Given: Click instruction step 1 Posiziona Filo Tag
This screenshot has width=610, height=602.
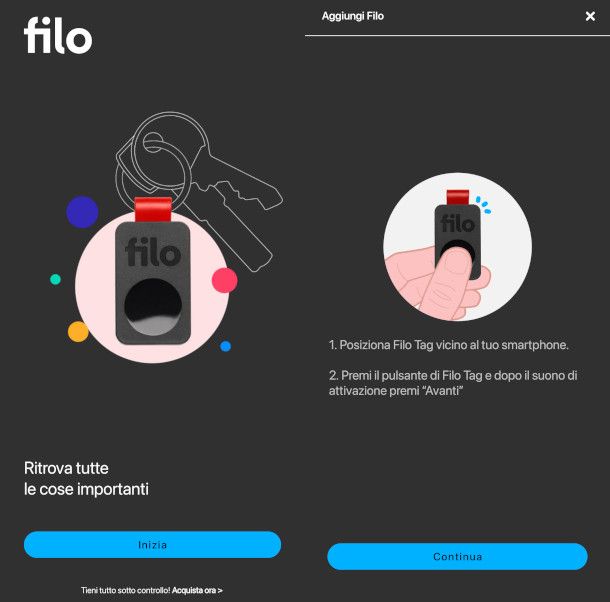Looking at the screenshot, I should coord(449,345).
